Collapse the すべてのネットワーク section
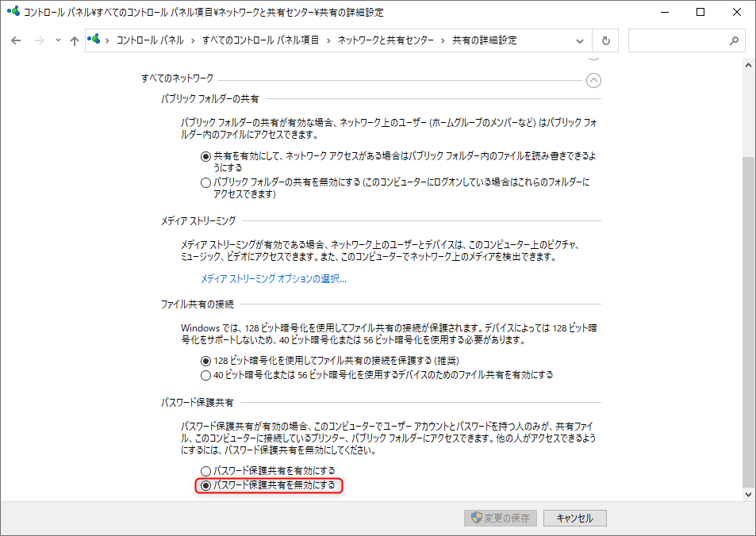This screenshot has width=756, height=536. pos(593,81)
